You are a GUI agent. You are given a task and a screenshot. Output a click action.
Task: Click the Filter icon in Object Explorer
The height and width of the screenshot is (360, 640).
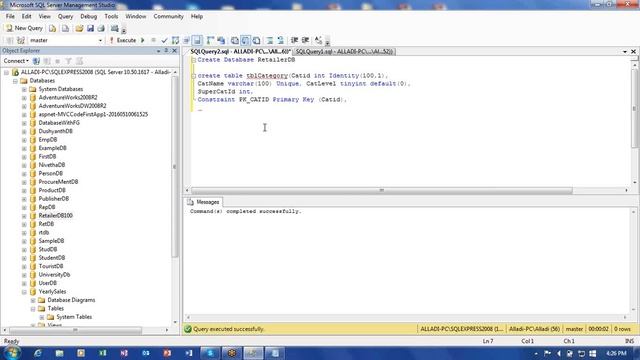point(68,61)
